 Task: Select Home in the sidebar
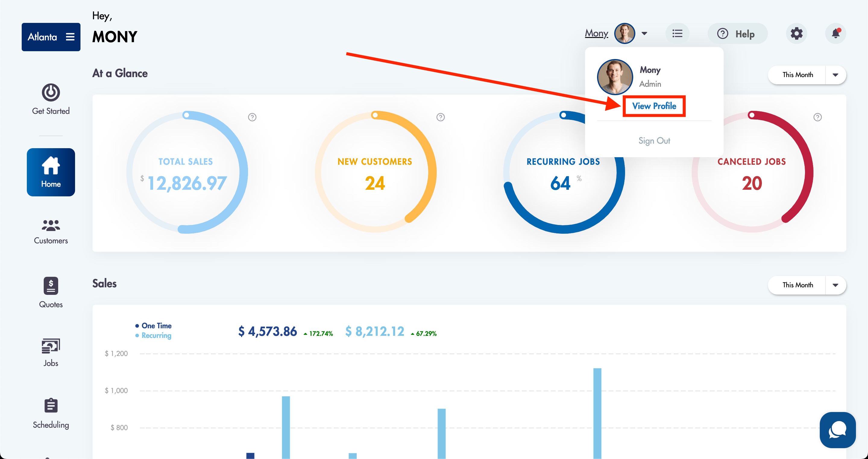(51, 172)
